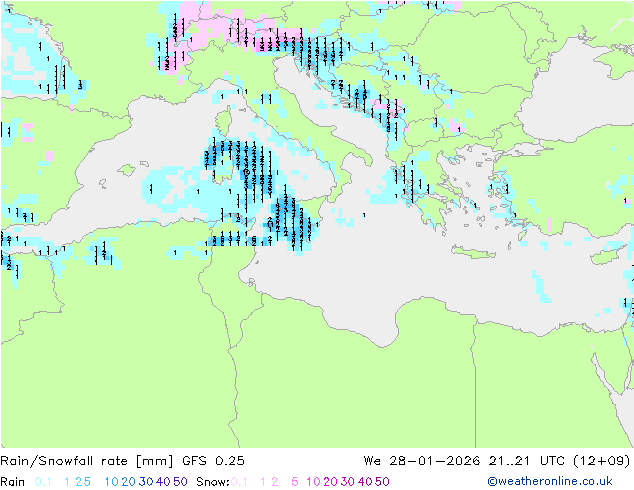Click the pink snow legend value 5

tap(295, 482)
